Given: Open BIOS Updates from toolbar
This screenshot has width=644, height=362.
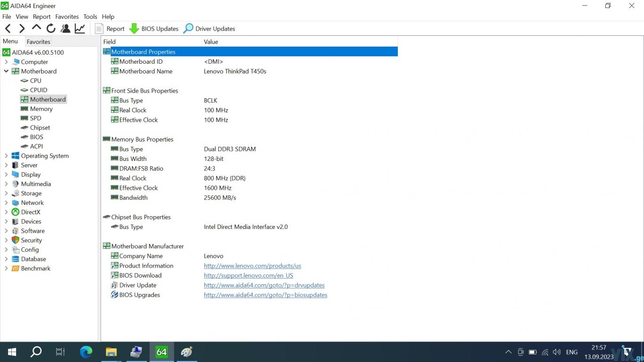Looking at the screenshot, I should click(x=154, y=29).
